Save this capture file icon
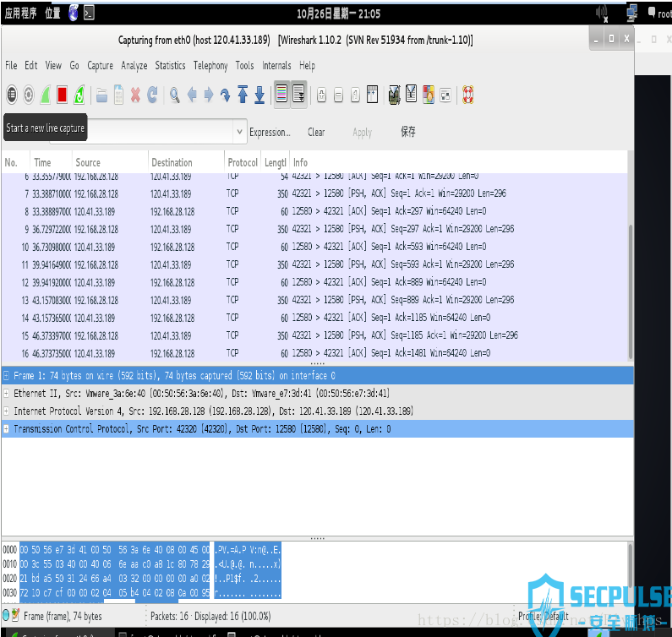Viewport: 672px width, 637px height. [x=118, y=95]
